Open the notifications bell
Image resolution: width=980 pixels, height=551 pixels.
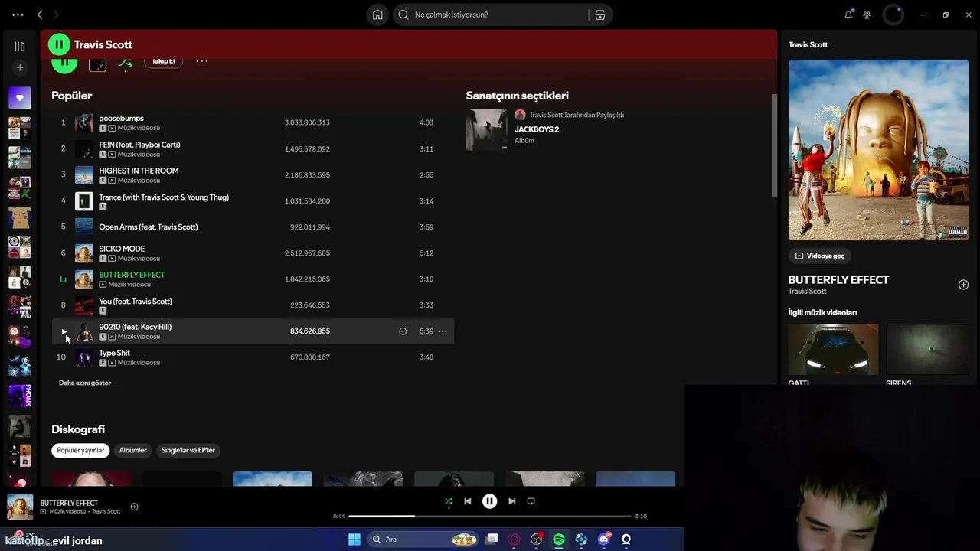tap(848, 15)
